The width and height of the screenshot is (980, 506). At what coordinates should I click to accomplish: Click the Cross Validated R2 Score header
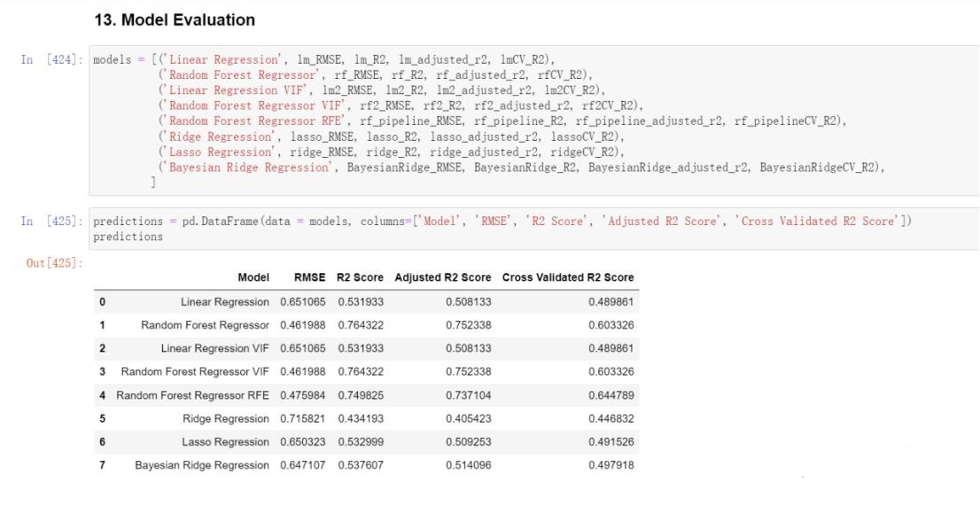point(568,277)
